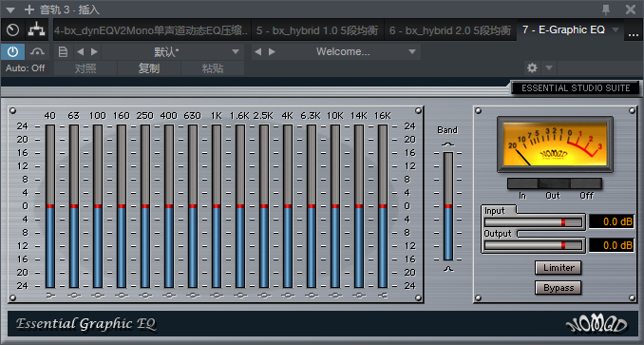The image size is (644, 345).
Task: Click the filter icon under 6.3K band
Action: coord(312,296)
